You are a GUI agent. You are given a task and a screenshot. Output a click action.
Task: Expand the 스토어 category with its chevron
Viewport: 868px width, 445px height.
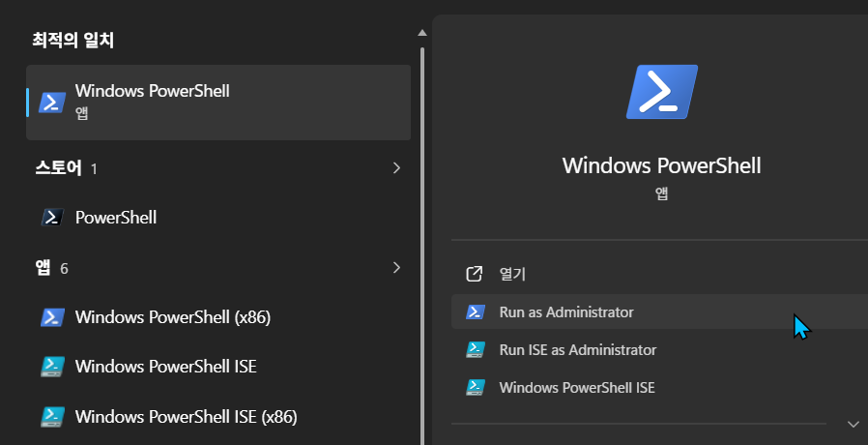coord(396,168)
